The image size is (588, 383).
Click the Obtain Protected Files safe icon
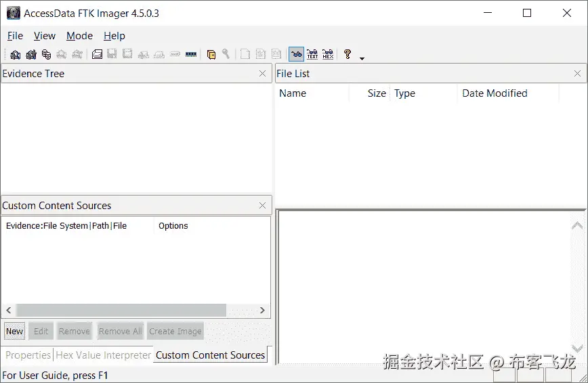211,54
